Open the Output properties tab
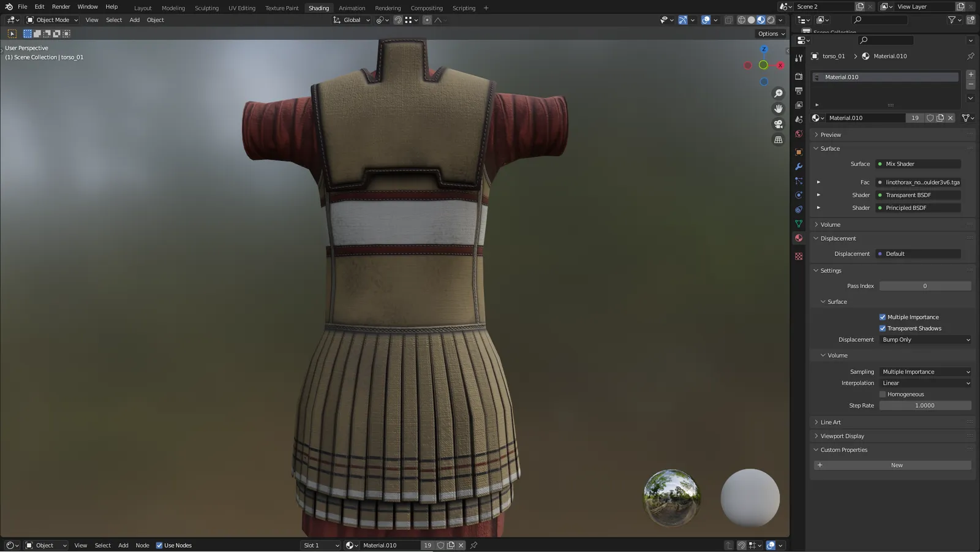 tap(799, 91)
